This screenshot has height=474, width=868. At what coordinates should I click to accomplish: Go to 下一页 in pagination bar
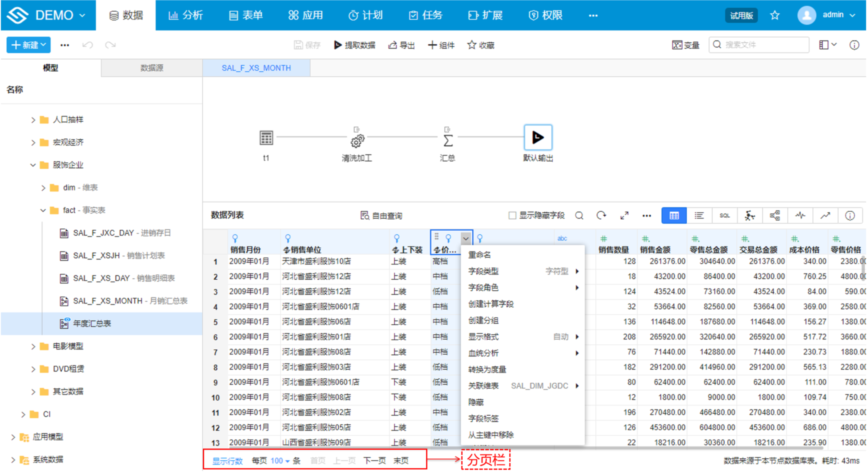click(374, 460)
